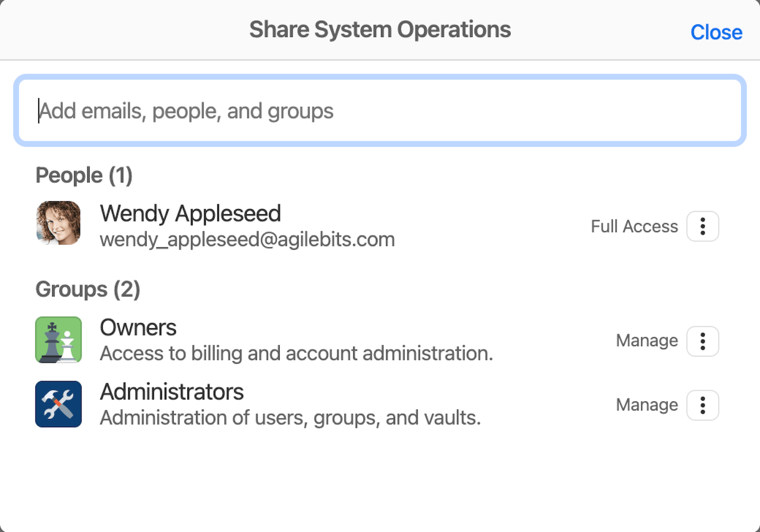Focus the add emails, people, and groups field
760x532 pixels.
click(x=380, y=110)
